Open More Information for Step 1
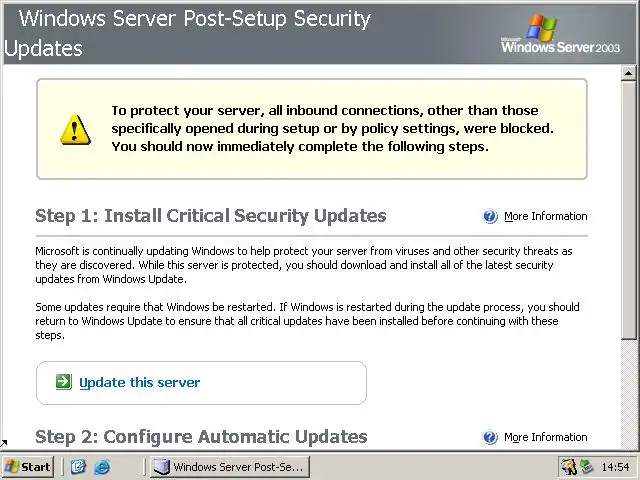640x480 pixels. pos(545,216)
